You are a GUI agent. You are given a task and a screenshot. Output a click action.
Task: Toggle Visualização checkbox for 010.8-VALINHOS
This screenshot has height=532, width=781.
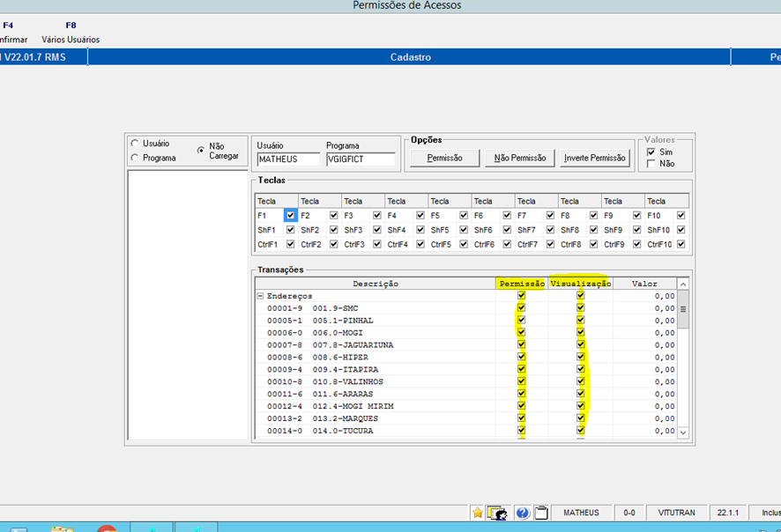(x=581, y=381)
